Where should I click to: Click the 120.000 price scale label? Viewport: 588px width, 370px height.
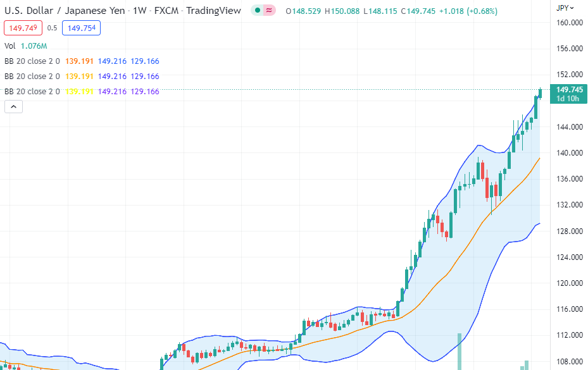(x=569, y=283)
